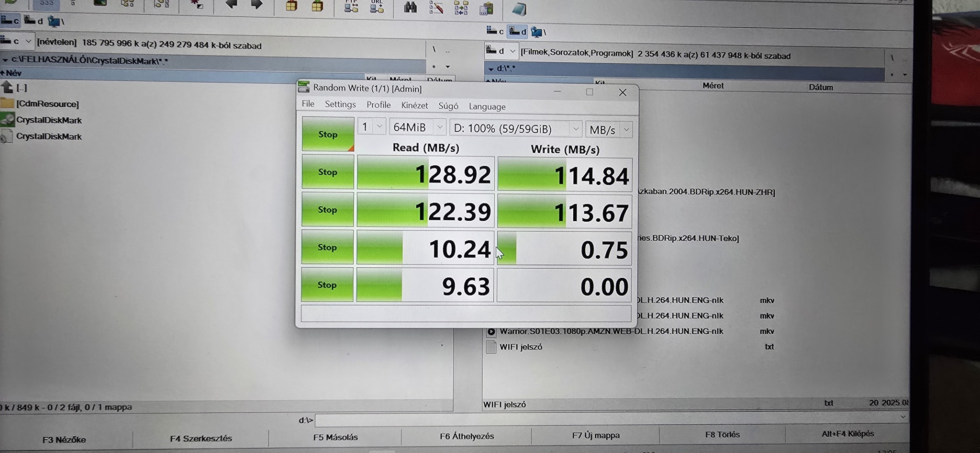The width and height of the screenshot is (980, 453).
Task: Close the CrystalDiskMark window
Action: click(623, 92)
